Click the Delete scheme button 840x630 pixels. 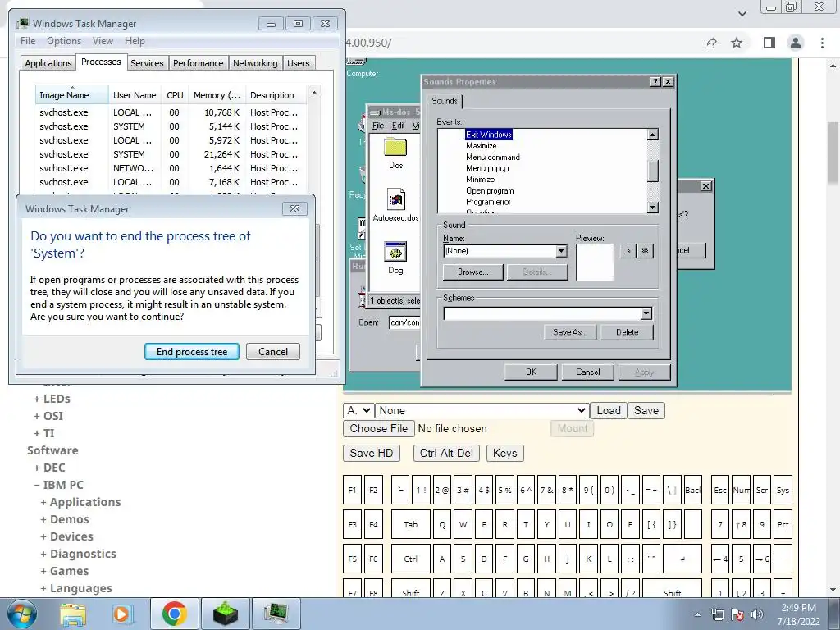coord(627,332)
